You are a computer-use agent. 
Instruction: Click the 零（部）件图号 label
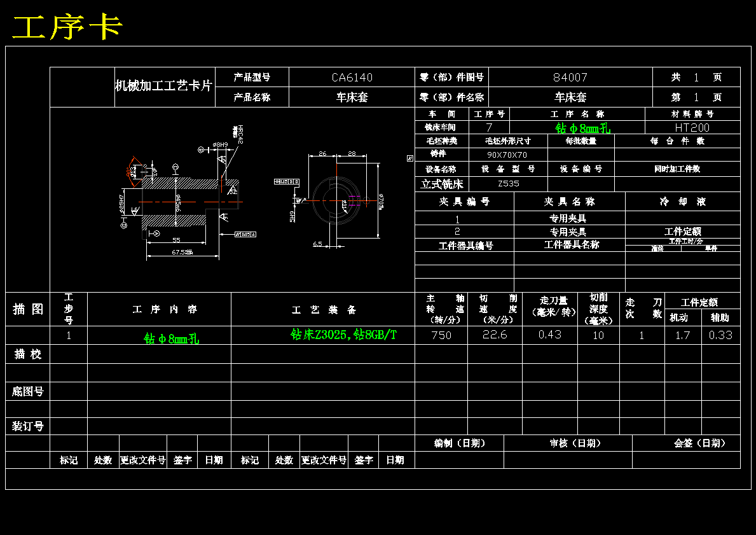click(452, 77)
